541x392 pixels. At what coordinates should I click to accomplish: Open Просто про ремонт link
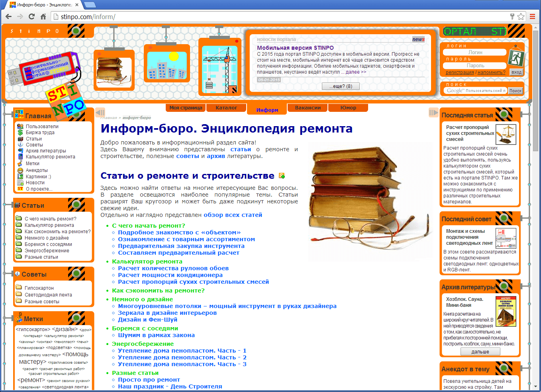149,380
